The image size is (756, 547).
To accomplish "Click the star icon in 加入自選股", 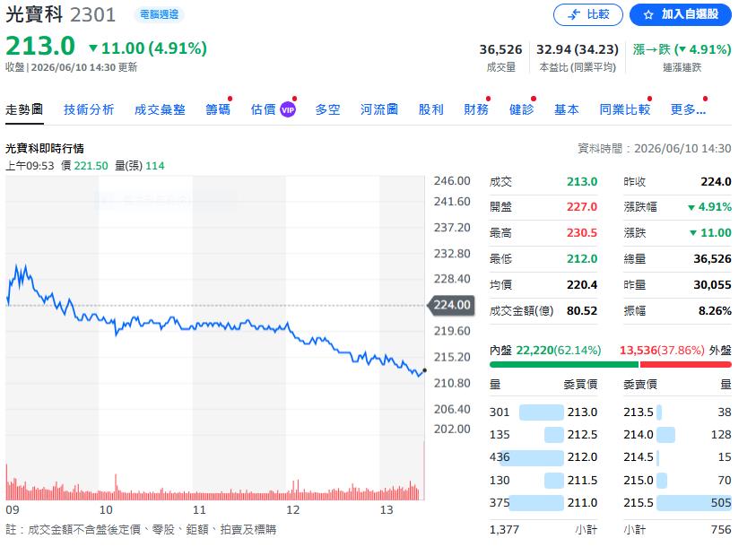I will point(648,15).
